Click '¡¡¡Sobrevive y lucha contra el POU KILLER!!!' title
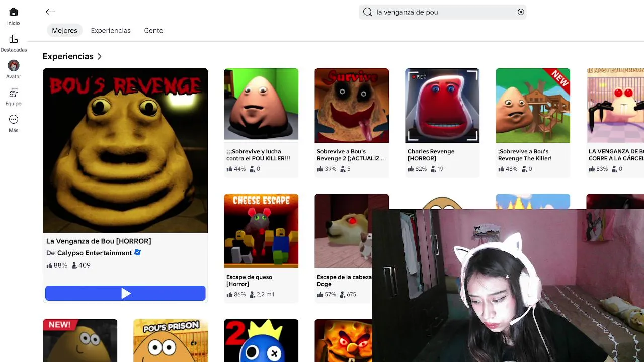 [x=258, y=155]
